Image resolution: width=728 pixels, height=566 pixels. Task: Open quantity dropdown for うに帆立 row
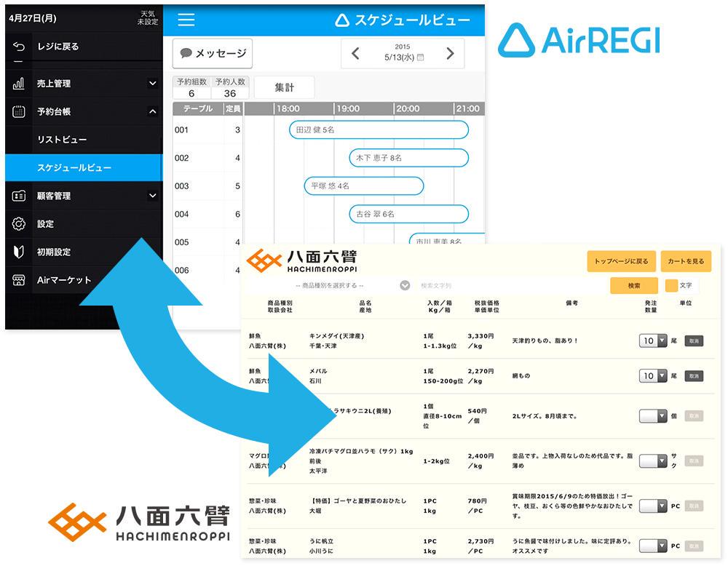click(653, 546)
